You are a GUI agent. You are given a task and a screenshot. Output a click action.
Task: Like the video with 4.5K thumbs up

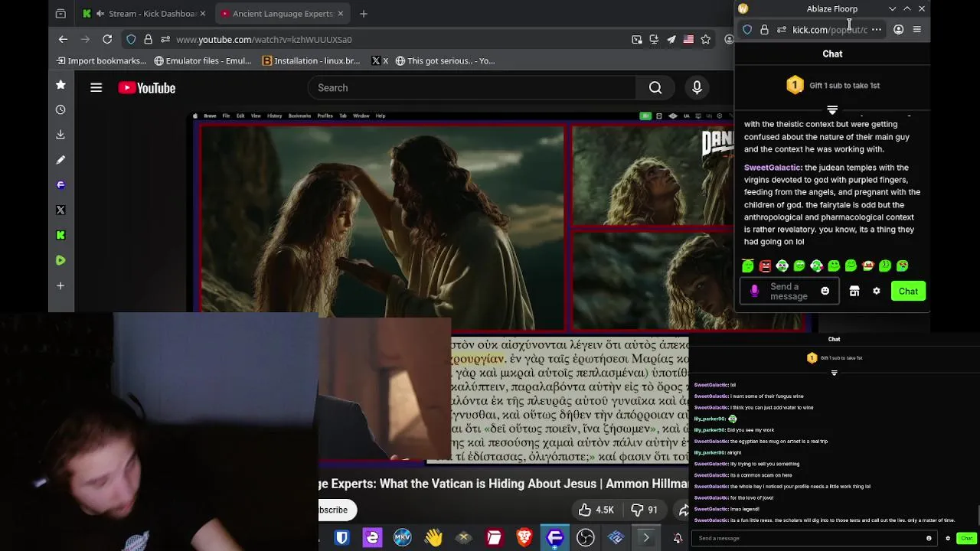[596, 510]
